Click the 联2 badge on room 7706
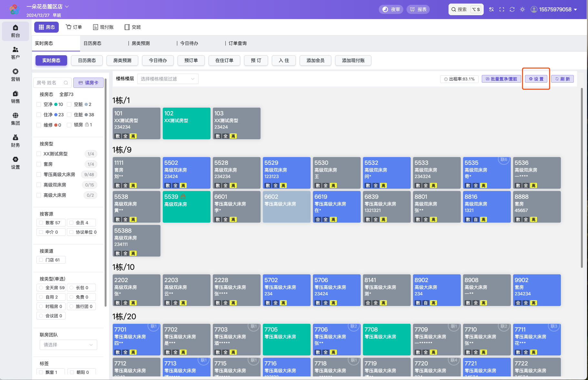 pyautogui.click(x=354, y=326)
